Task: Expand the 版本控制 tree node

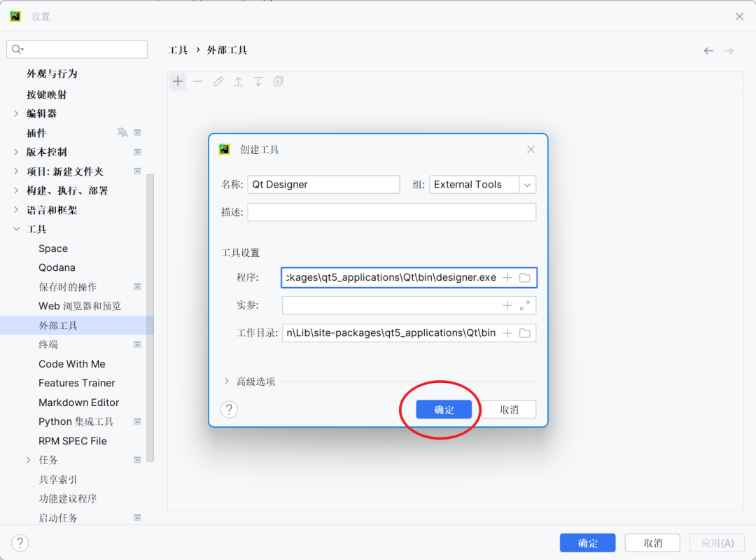Action: point(16,152)
